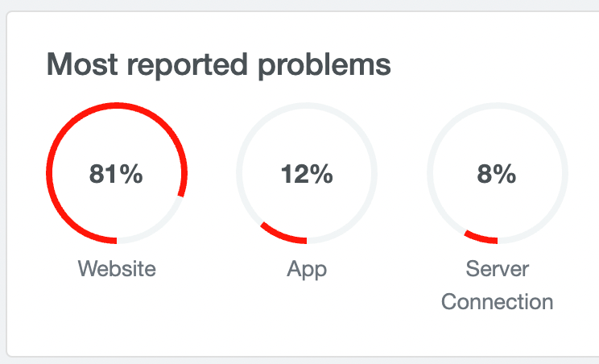This screenshot has height=364, width=599.
Task: Click the word Connection in the label
Action: click(498, 302)
